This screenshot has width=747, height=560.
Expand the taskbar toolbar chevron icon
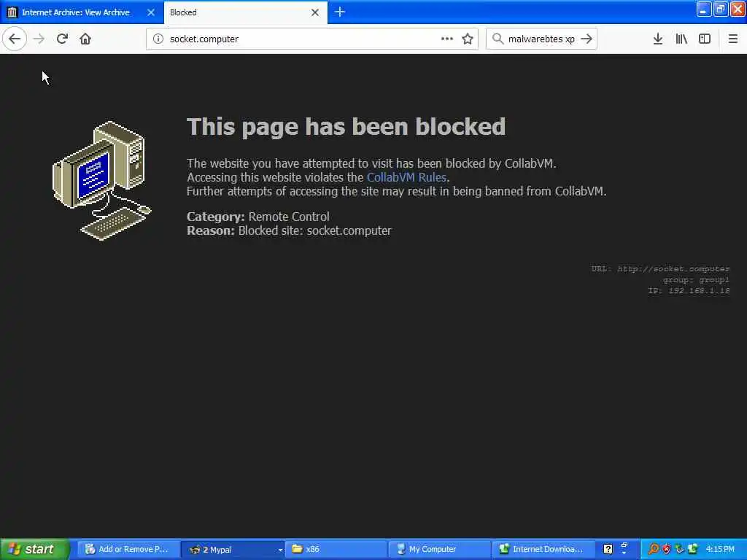(x=624, y=549)
